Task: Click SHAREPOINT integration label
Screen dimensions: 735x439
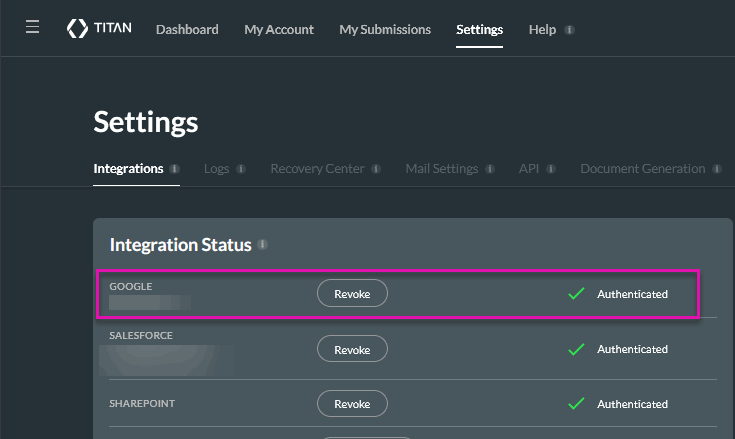Action: click(142, 403)
